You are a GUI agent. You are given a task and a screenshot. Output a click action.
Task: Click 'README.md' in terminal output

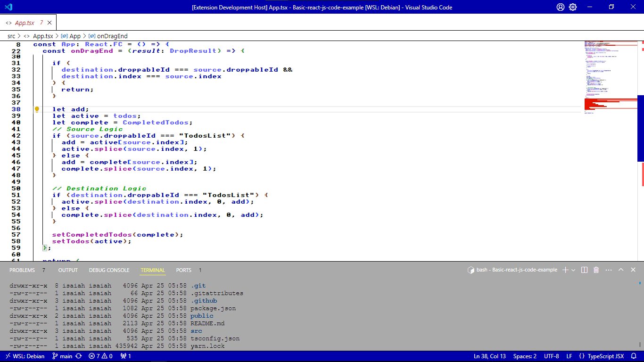pyautogui.click(x=207, y=323)
